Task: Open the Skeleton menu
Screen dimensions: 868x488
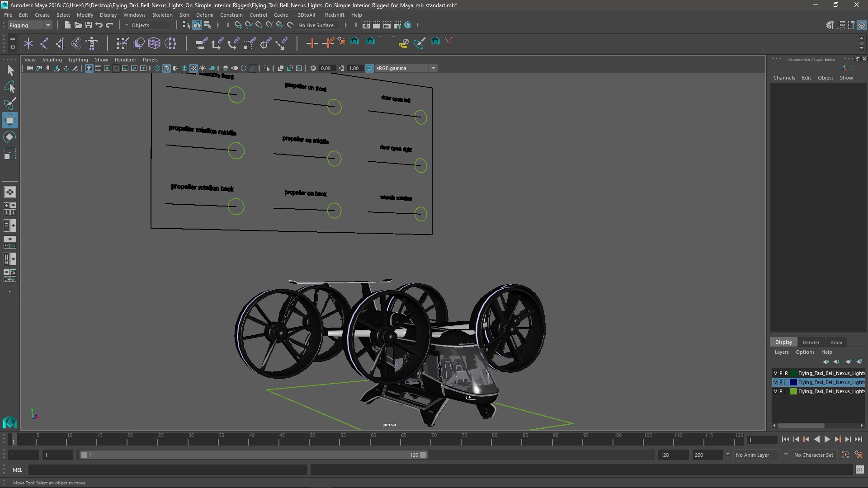Action: click(x=162, y=15)
